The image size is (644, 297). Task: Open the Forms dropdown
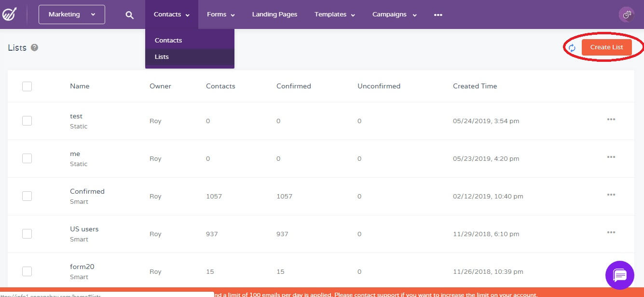pos(220,14)
